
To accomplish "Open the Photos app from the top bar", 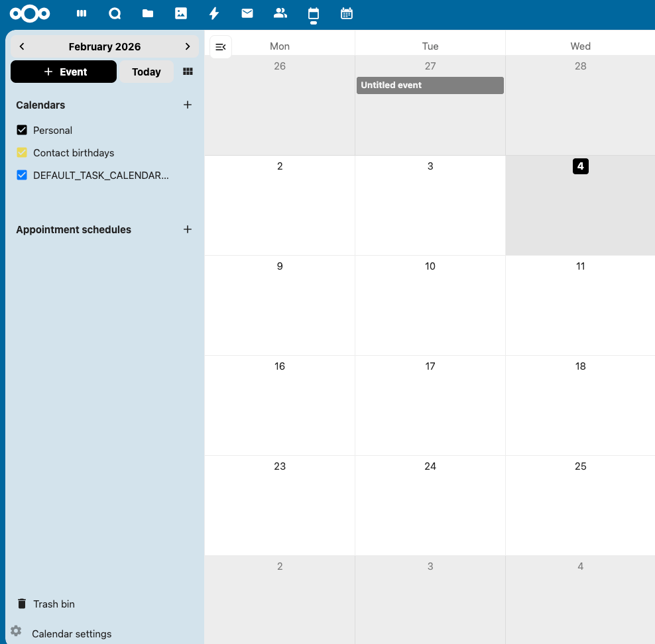I will coord(181,13).
